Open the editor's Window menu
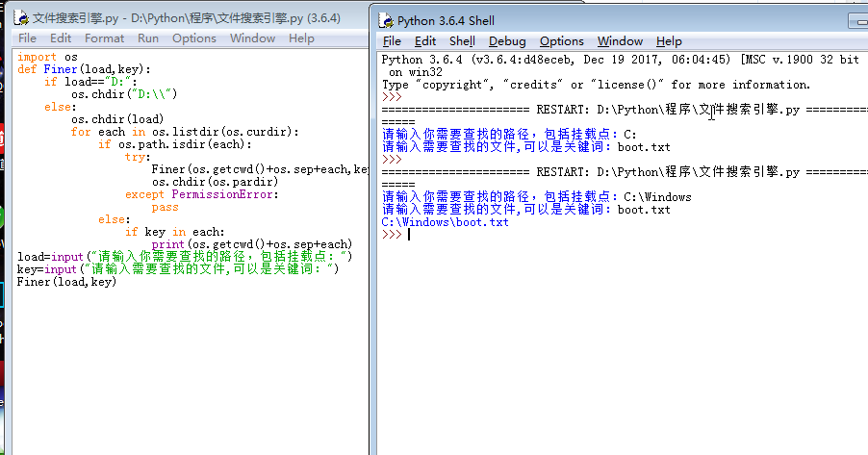The width and height of the screenshot is (868, 455). [252, 38]
